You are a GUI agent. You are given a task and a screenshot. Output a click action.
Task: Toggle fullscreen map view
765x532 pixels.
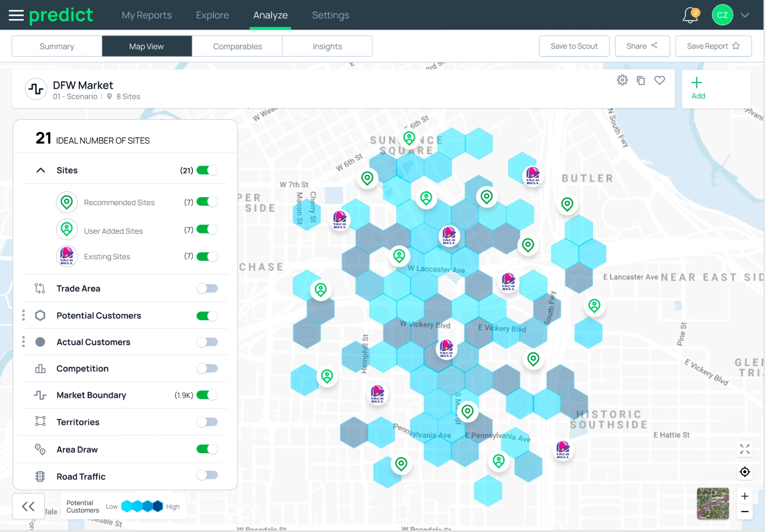click(x=745, y=449)
